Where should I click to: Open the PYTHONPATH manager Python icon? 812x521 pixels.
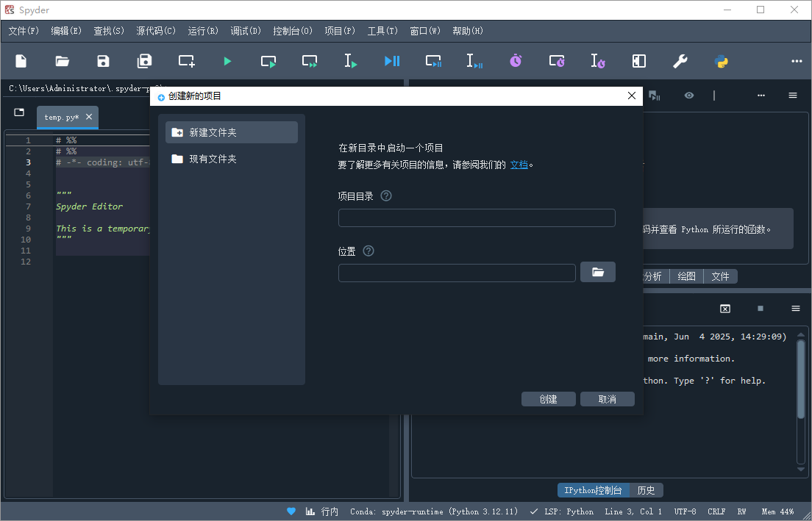click(x=721, y=61)
